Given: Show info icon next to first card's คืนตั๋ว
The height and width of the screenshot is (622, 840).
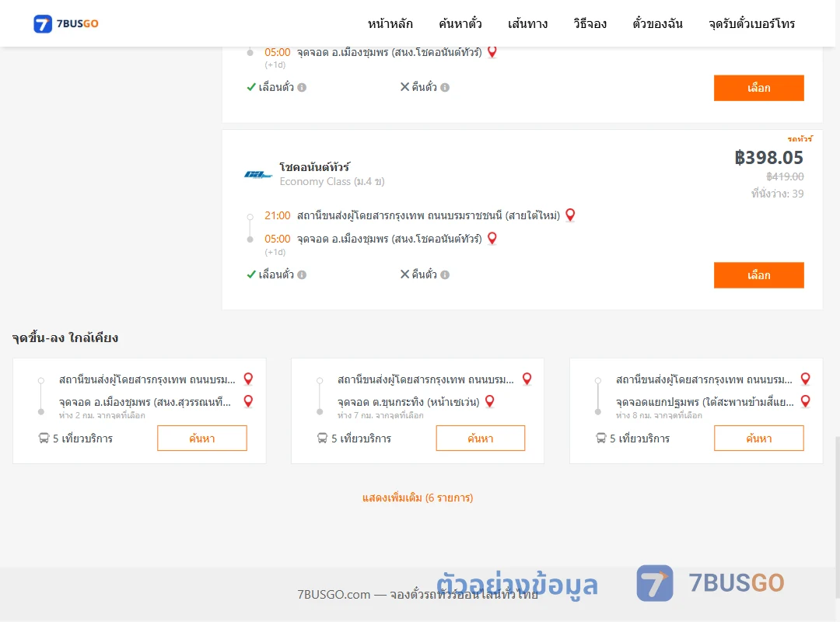Looking at the screenshot, I should click(x=445, y=87).
